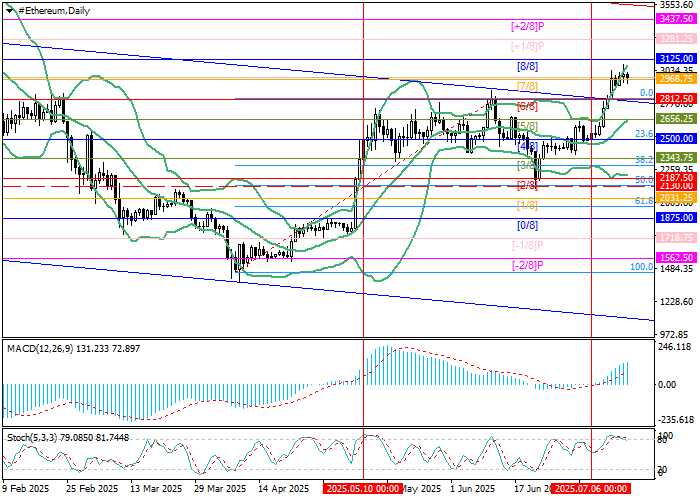Screen dimensions: 700x500
Task: Select the [8/8] Murrey level label
Action: click(x=527, y=66)
